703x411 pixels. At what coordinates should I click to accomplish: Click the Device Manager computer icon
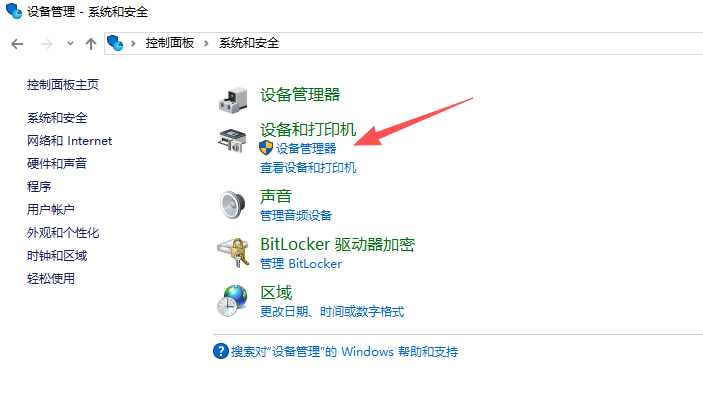[233, 100]
